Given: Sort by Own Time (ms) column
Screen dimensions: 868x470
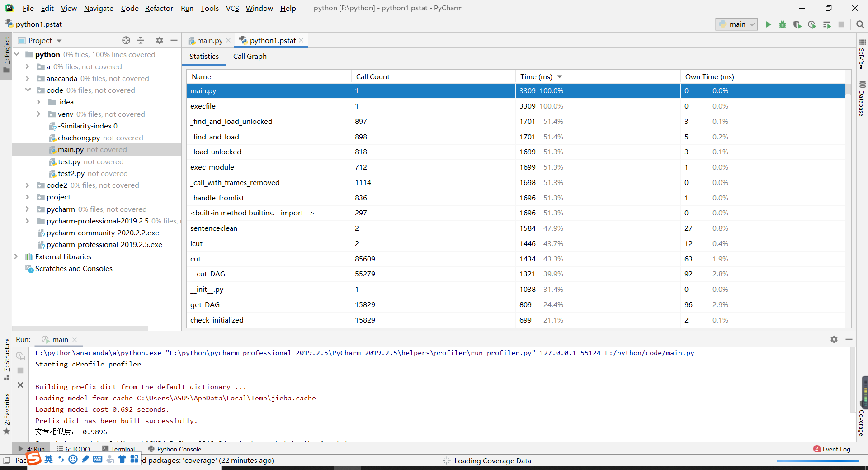Looking at the screenshot, I should (x=763, y=77).
